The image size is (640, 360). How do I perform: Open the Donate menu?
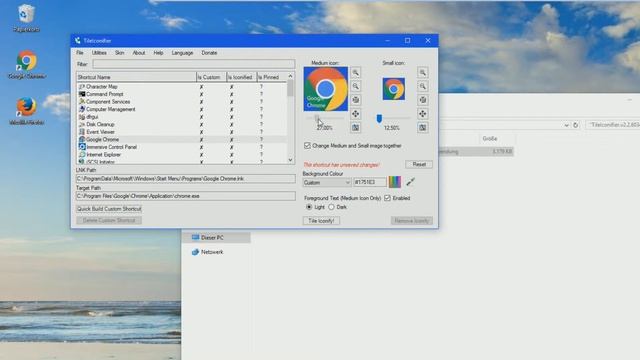pos(209,53)
